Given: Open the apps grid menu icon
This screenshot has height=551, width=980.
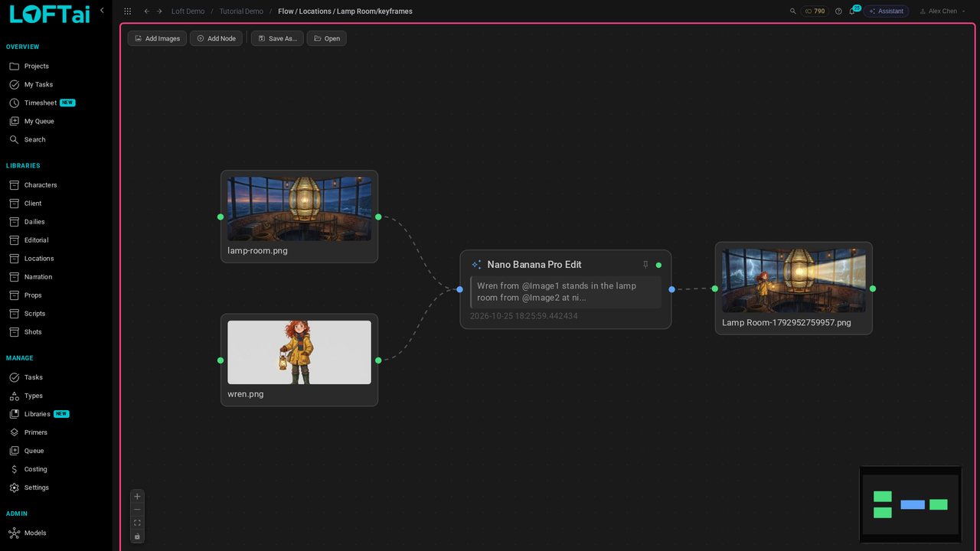Looking at the screenshot, I should pos(127,11).
